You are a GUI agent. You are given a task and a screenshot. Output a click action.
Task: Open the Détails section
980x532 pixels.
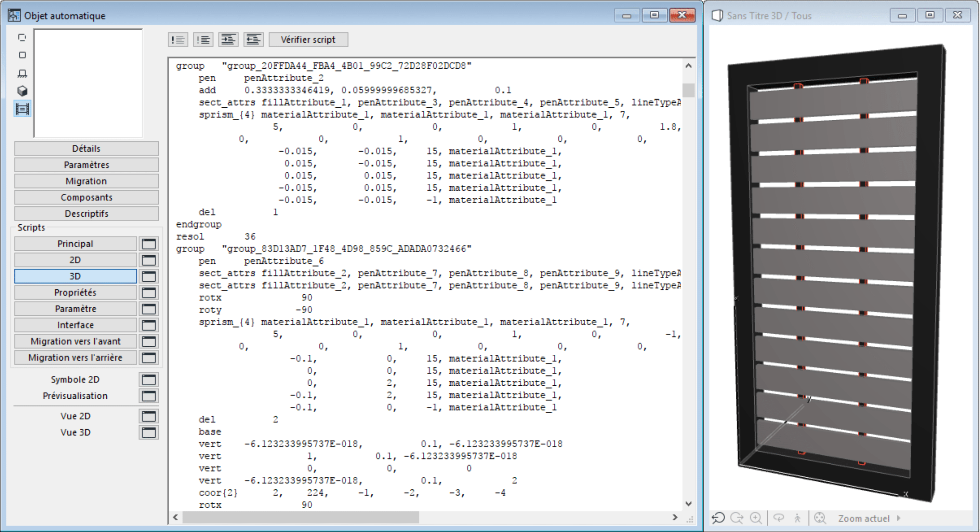[86, 148]
